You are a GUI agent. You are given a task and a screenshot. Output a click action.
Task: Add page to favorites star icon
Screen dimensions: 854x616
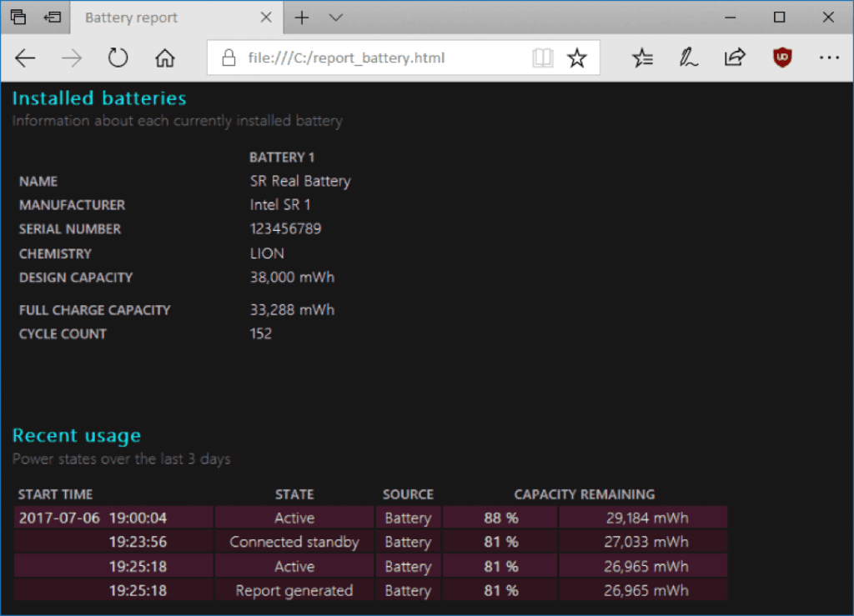[x=576, y=58]
